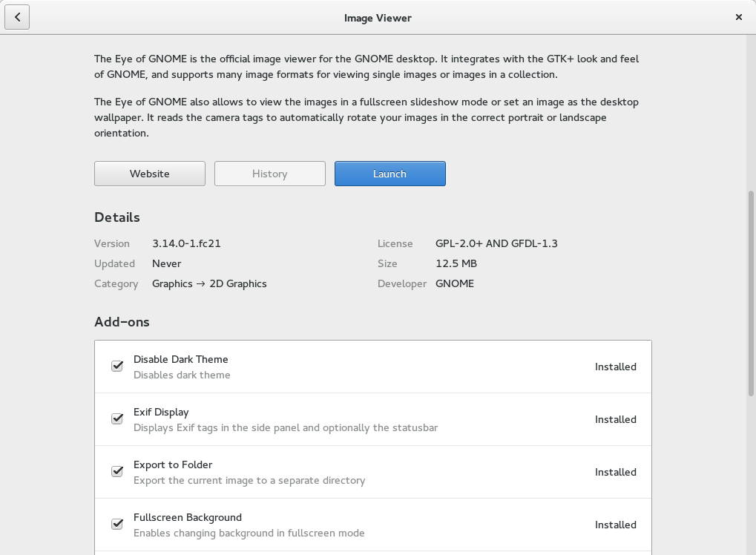The image size is (756, 555).
Task: Click the Add-ons section heading
Action: pos(122,321)
